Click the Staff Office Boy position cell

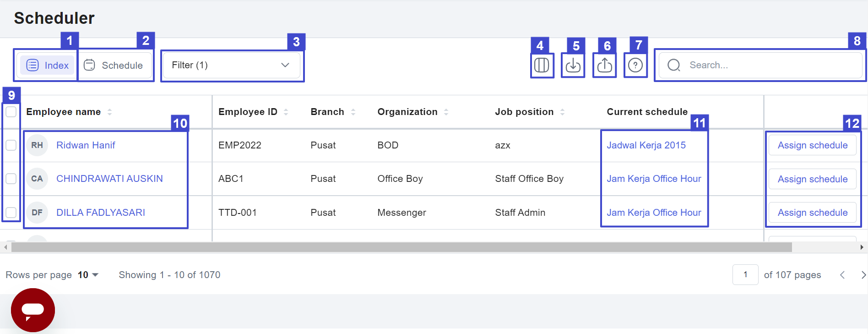click(x=529, y=179)
